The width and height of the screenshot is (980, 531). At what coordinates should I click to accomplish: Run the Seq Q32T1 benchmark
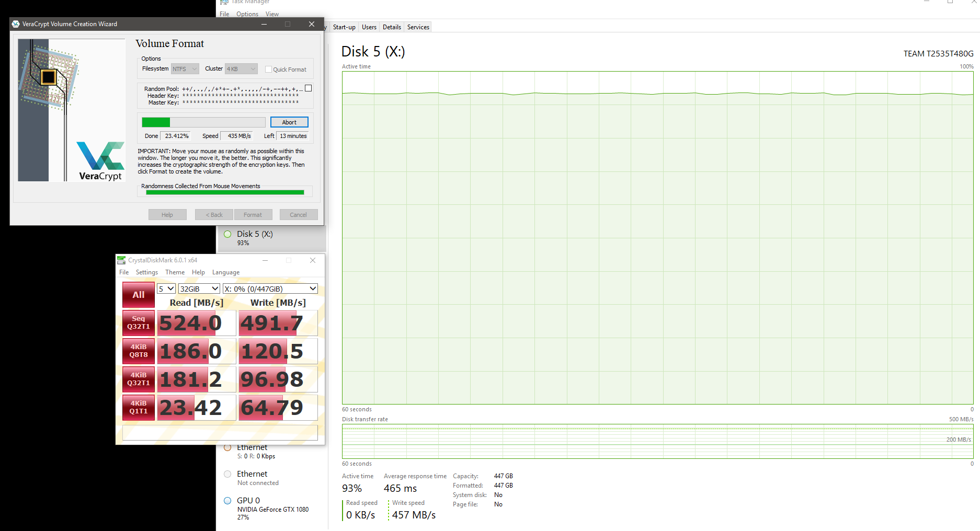pos(139,322)
